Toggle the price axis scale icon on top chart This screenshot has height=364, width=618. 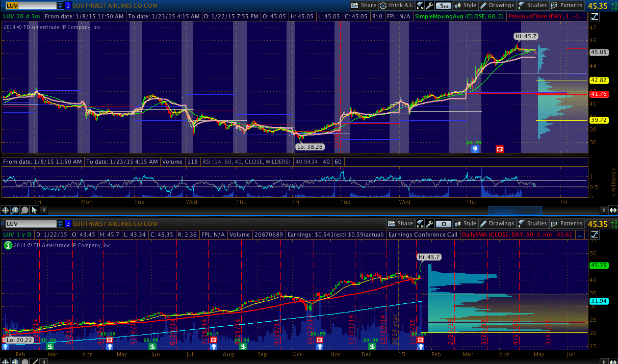tap(595, 16)
